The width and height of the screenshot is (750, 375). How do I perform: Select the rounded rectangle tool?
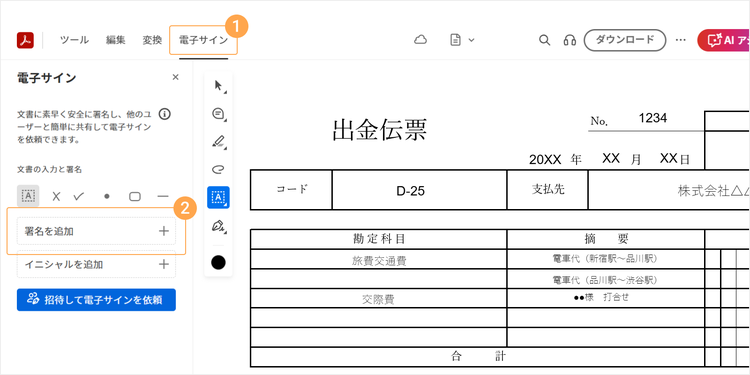coord(135,197)
